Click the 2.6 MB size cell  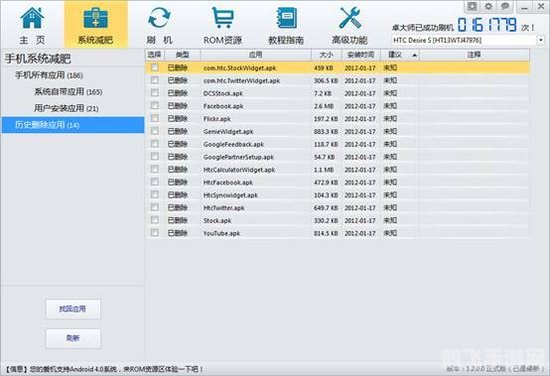pos(323,106)
